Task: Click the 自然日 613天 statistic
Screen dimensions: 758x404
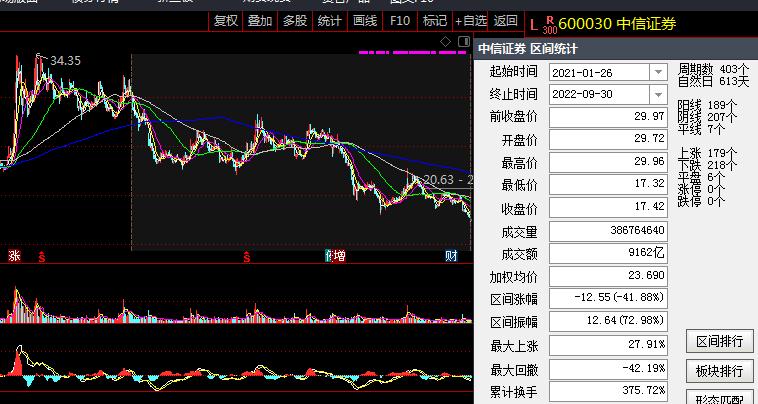Action: [714, 81]
